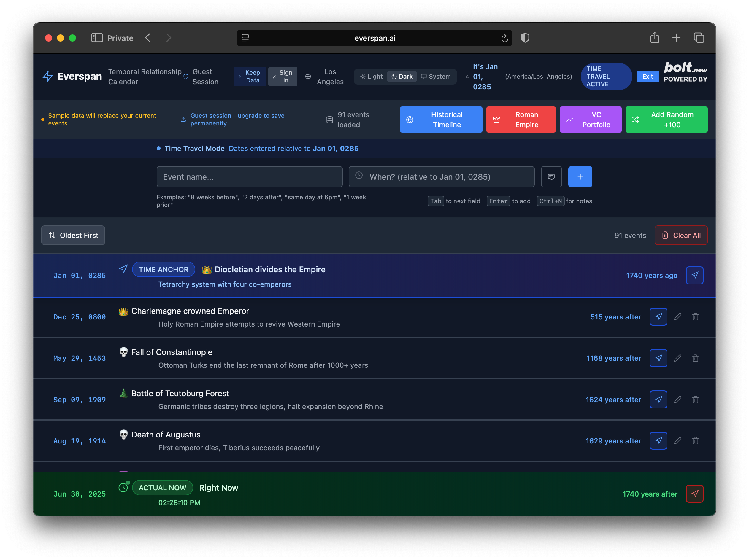Open Safari share menu icon

click(x=654, y=38)
